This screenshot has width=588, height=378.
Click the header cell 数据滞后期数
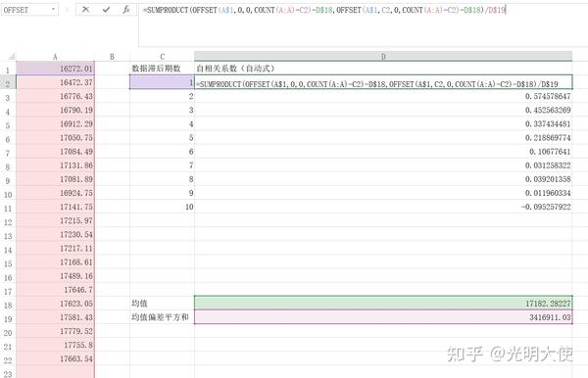(162, 69)
